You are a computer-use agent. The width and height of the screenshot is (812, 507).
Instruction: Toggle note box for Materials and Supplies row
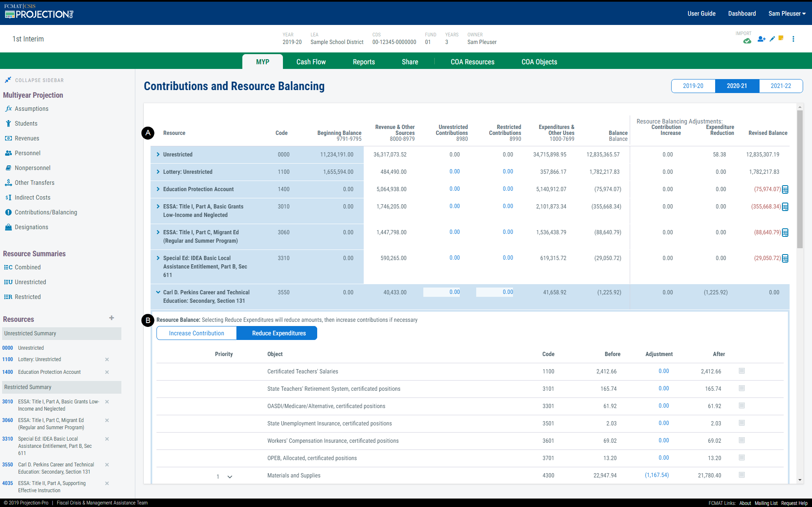click(x=742, y=475)
